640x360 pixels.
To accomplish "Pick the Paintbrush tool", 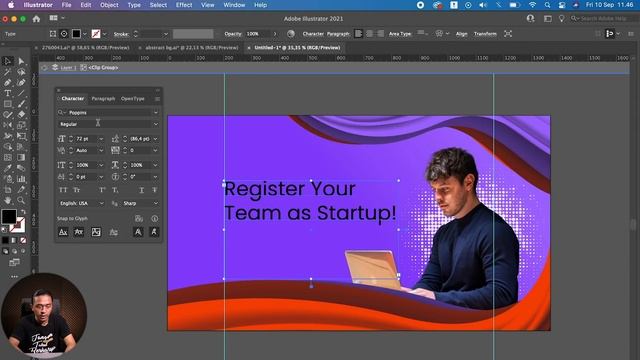I will [21, 104].
